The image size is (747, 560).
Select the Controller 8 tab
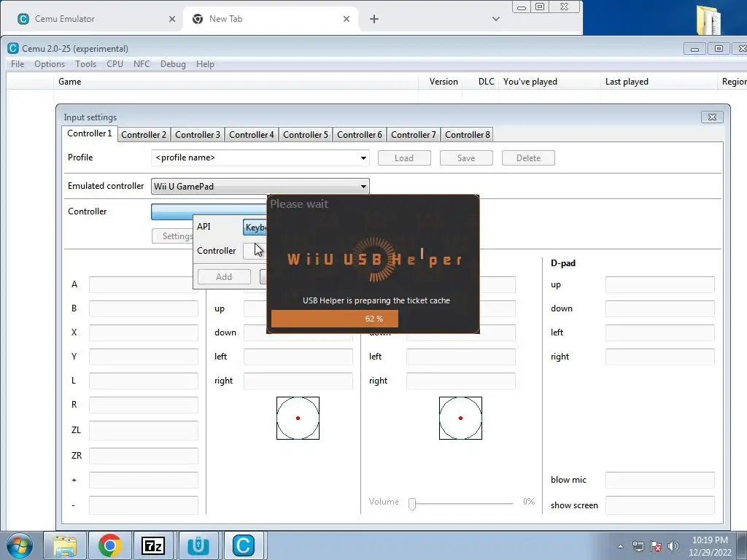tap(468, 135)
